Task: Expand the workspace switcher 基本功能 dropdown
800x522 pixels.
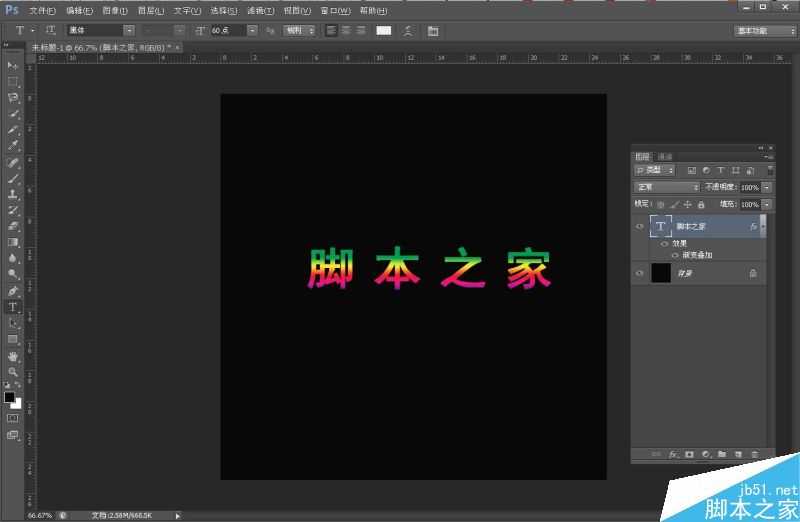Action: point(764,31)
